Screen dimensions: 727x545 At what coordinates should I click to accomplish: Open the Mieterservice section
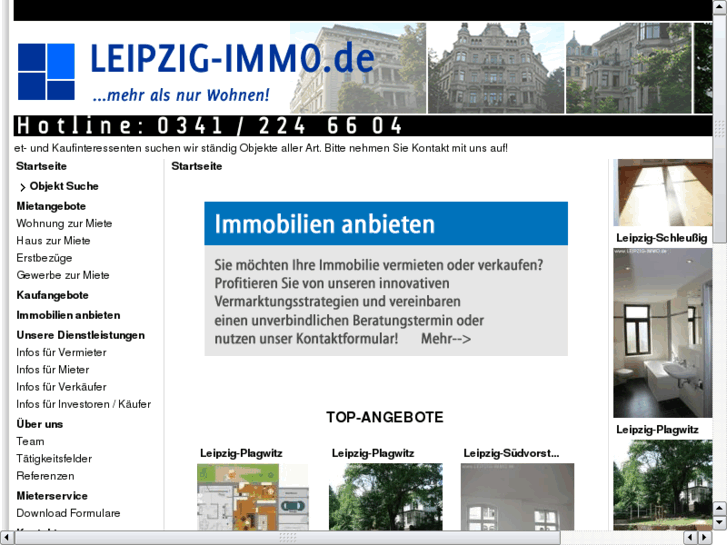click(x=52, y=495)
